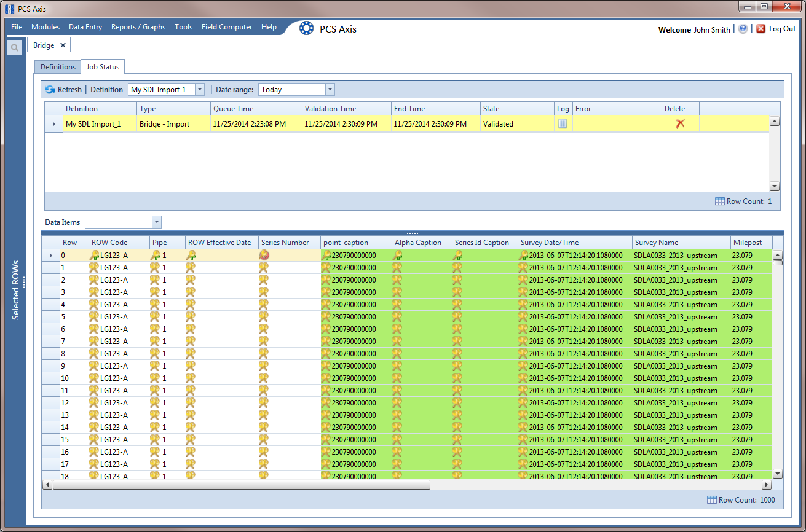Click the horizontal scrollbar right arrow in the data grid
The image size is (806, 532).
click(x=767, y=485)
